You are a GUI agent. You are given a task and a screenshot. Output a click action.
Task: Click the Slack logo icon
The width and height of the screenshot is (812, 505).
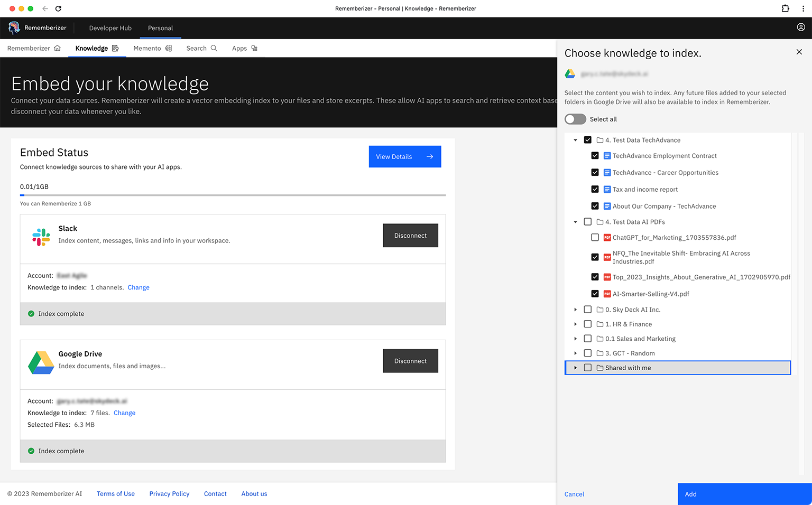click(x=41, y=237)
